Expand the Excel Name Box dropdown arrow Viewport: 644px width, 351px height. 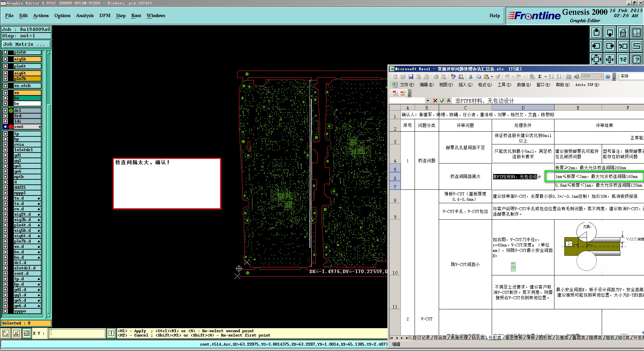click(428, 101)
